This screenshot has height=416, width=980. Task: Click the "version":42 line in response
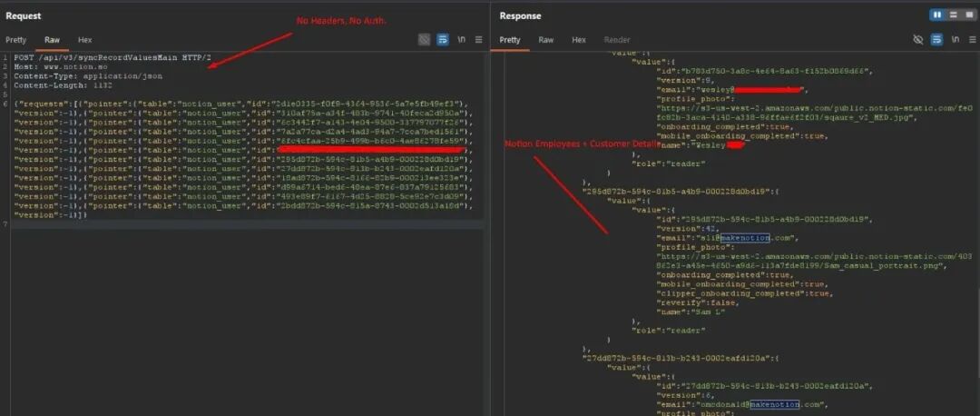pos(686,229)
